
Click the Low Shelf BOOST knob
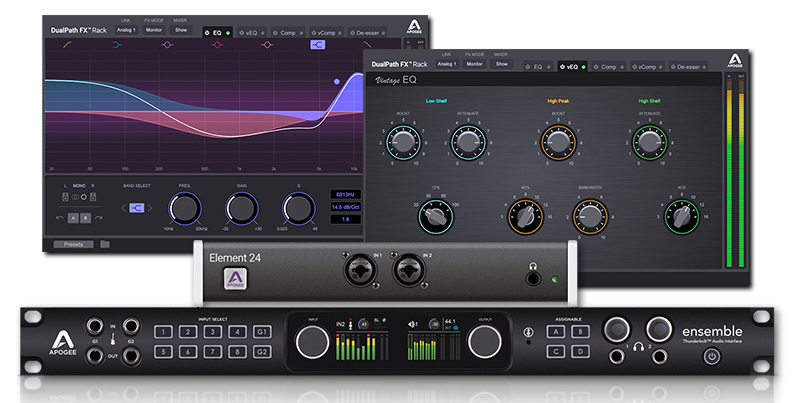tap(404, 142)
